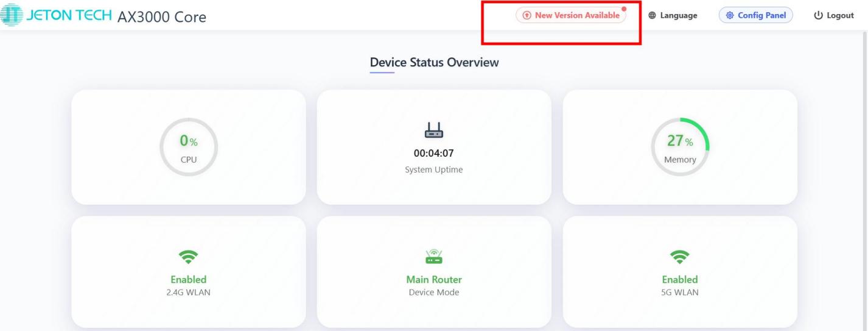Click the Device Mode label
Viewport: 868px width, 331px height.
click(434, 293)
